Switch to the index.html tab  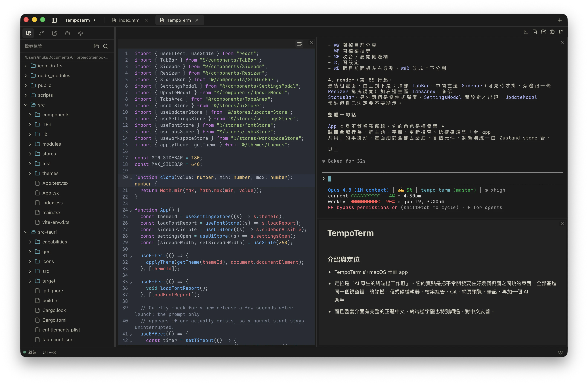point(130,20)
